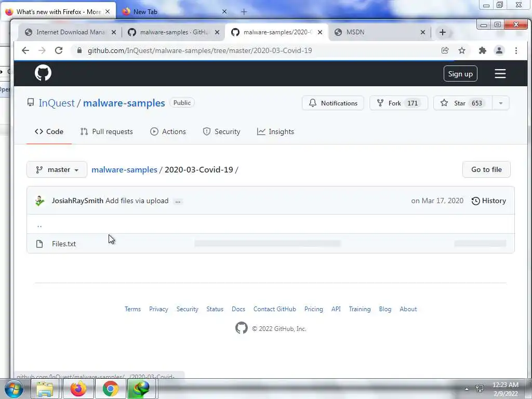Click the footer GitHub logo
This screenshot has width=532, height=399.
pos(241,328)
